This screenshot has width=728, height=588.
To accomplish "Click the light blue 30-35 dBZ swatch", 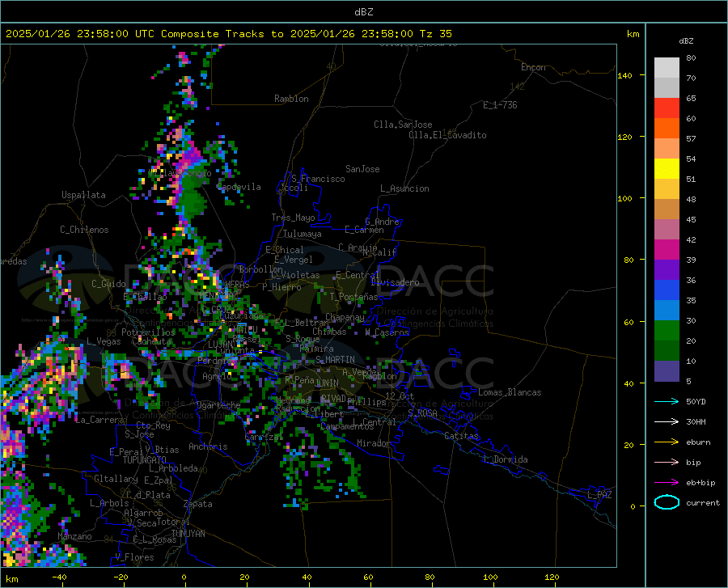I will pos(667,310).
